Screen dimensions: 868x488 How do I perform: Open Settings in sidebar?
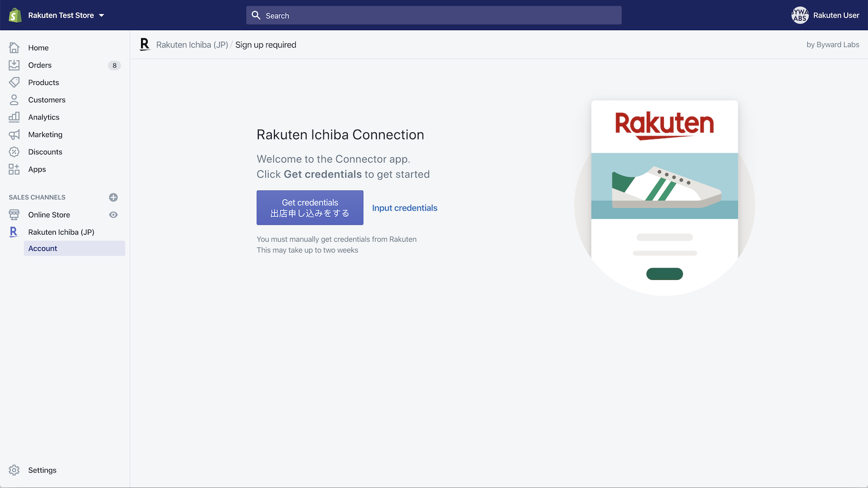click(42, 470)
